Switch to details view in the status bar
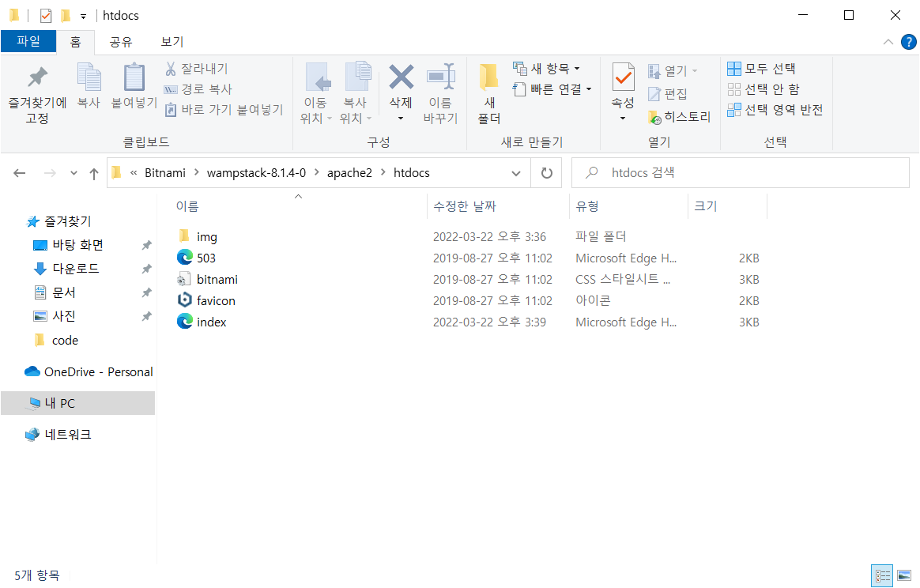Screen dimensions: 920x588 click(x=883, y=575)
